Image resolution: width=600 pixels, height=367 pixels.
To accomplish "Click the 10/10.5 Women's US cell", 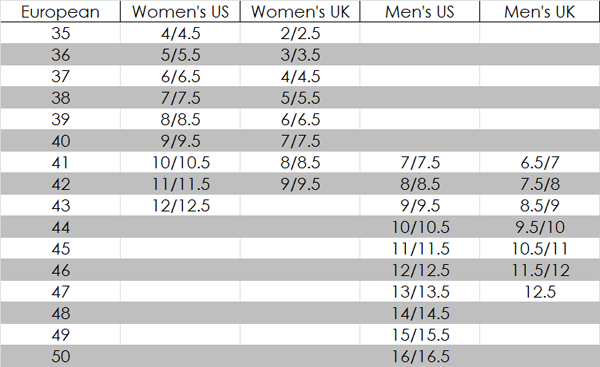I will pos(180,162).
